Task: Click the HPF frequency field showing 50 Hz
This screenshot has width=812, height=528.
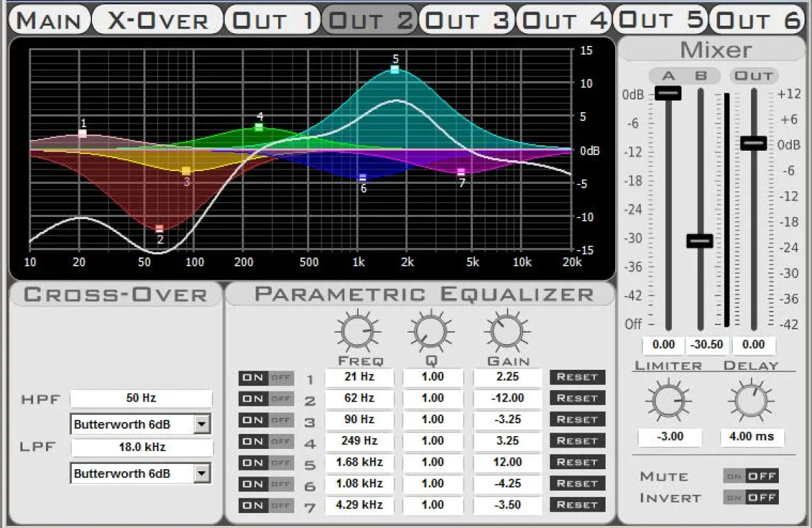Action: coord(141,399)
